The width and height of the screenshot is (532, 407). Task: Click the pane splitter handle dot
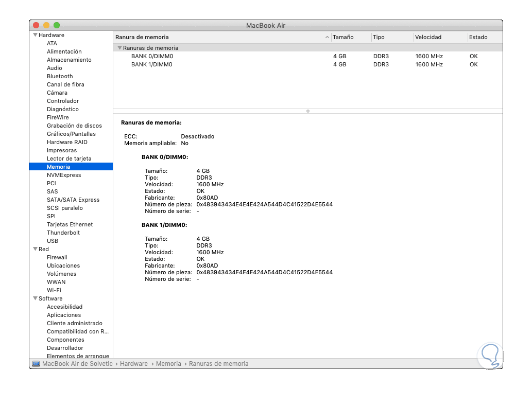coord(308,111)
